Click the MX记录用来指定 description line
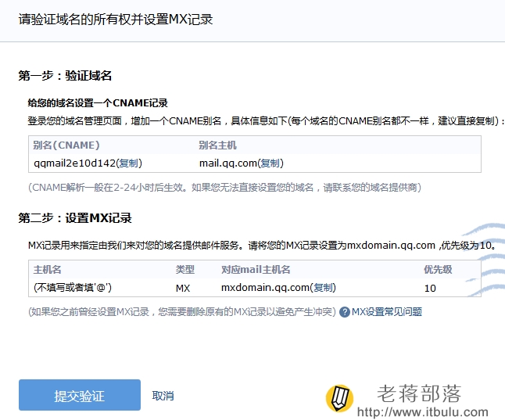Viewport: 505px width, 420px height. coord(262,246)
